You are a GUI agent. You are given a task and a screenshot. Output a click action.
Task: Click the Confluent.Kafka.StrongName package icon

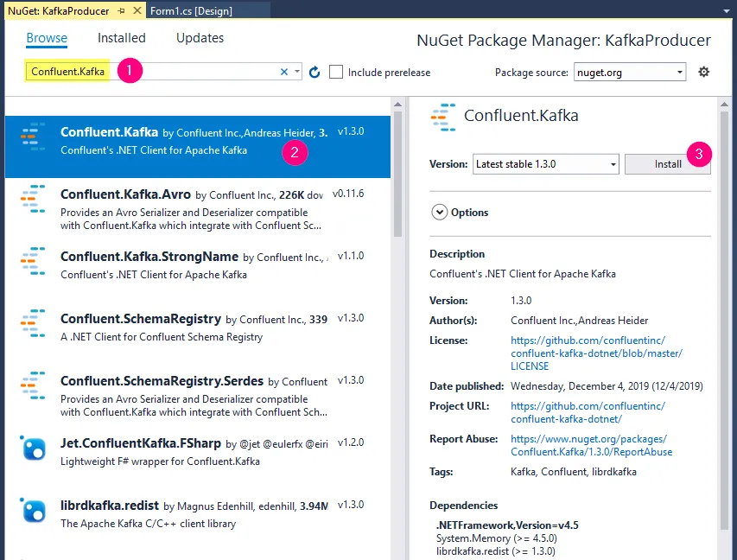click(x=33, y=261)
